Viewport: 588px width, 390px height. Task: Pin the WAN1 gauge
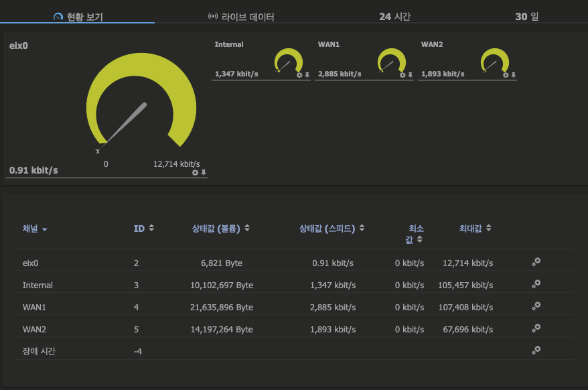click(x=411, y=75)
